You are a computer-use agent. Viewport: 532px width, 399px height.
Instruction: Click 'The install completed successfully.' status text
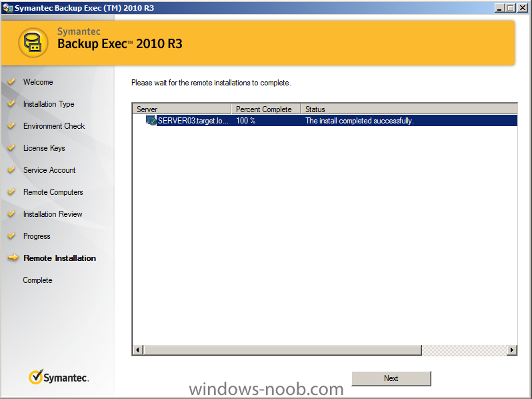[x=359, y=121]
